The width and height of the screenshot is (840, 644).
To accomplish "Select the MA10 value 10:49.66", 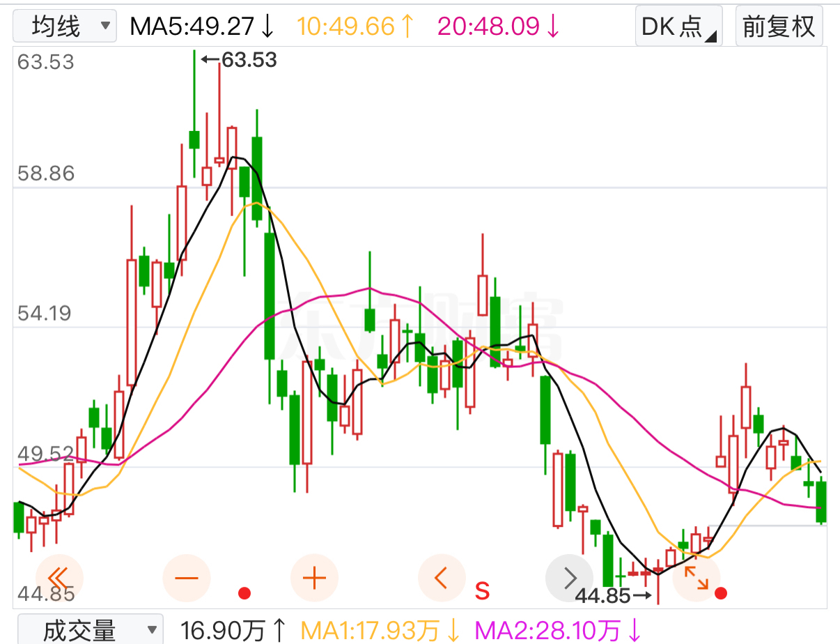I will (x=356, y=26).
